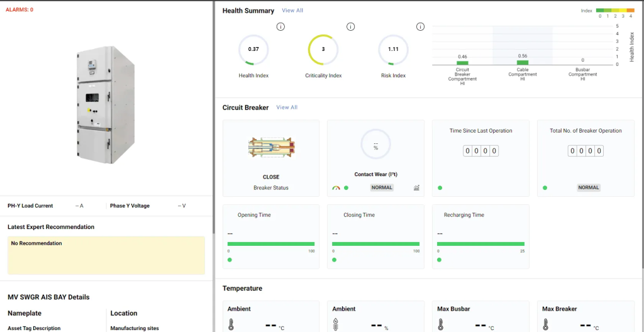Click the Max Breaker thermometer icon

pos(546,325)
